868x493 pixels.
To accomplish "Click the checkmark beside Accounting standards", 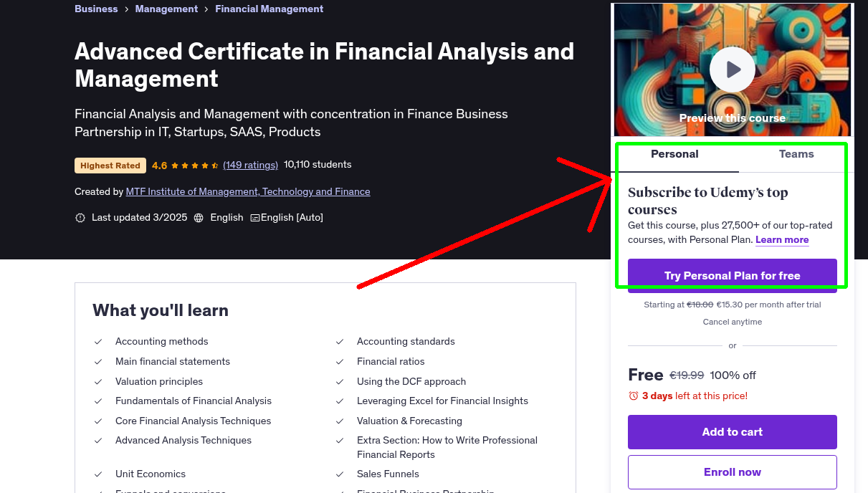I will (x=340, y=342).
